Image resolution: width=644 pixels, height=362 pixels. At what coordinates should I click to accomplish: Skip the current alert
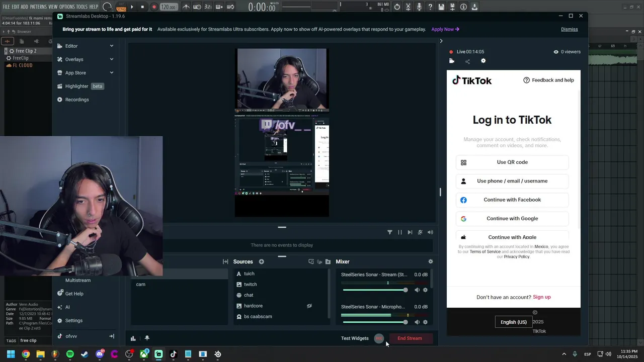[410, 232]
